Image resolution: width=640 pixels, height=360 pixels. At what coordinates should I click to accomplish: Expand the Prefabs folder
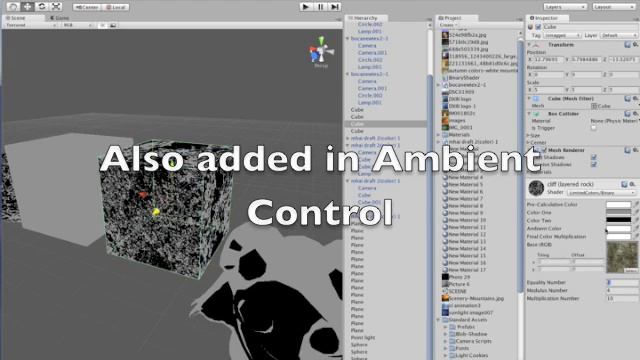click(446, 327)
